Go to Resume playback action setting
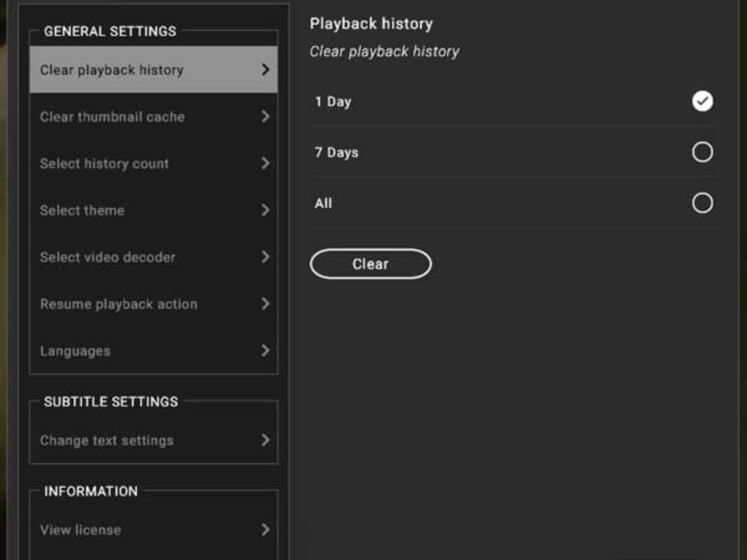This screenshot has width=747, height=560. (x=119, y=304)
